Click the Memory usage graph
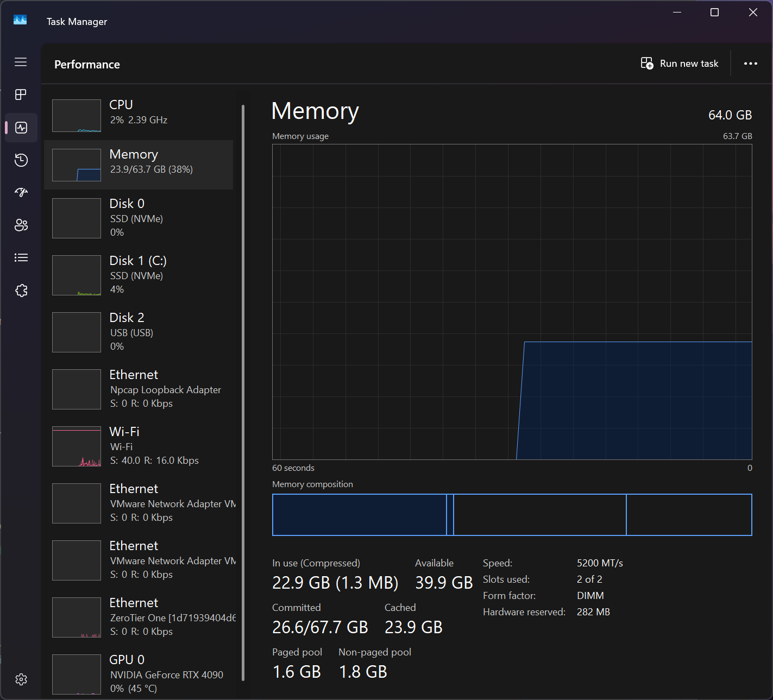Screen dimensions: 773x700 [x=512, y=302]
